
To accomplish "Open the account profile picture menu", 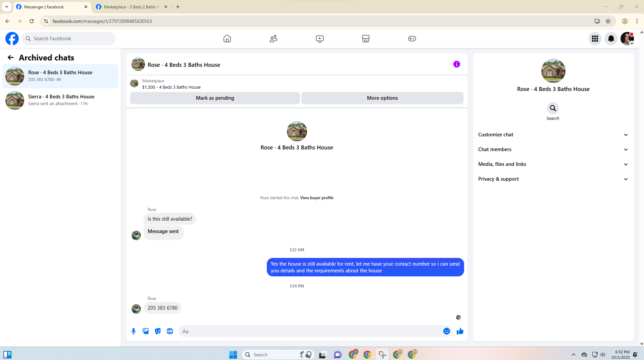I will [627, 39].
